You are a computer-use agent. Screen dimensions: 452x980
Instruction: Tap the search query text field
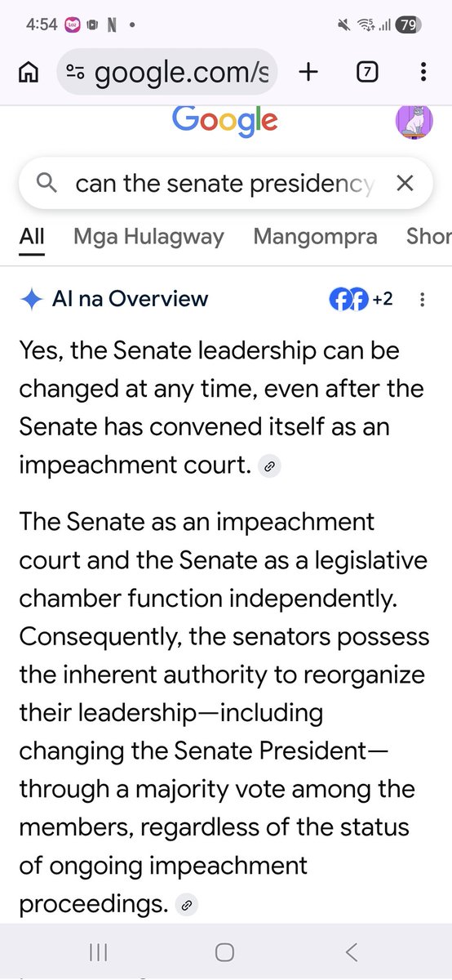(224, 184)
